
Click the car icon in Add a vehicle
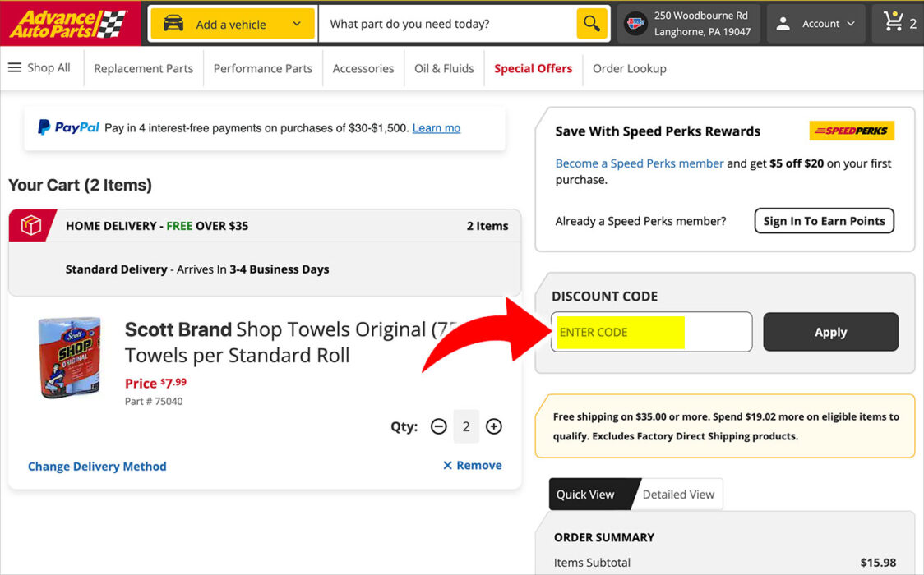[x=173, y=24]
